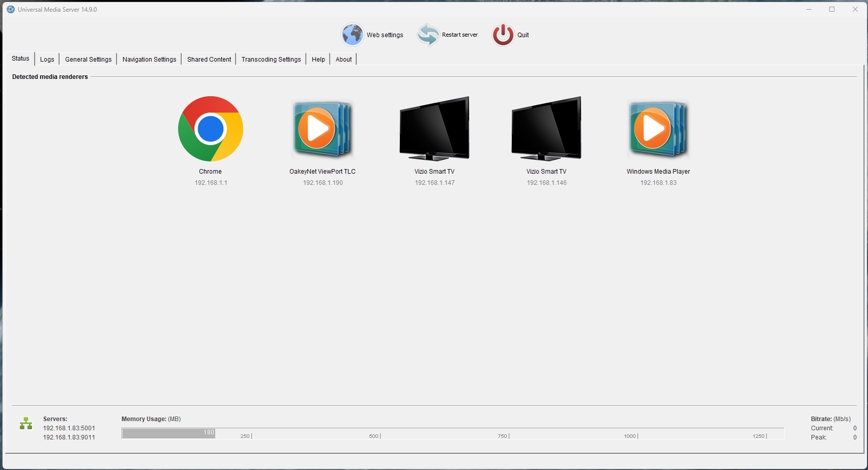The width and height of the screenshot is (868, 470).
Task: Click the green network status icon
Action: point(26,423)
